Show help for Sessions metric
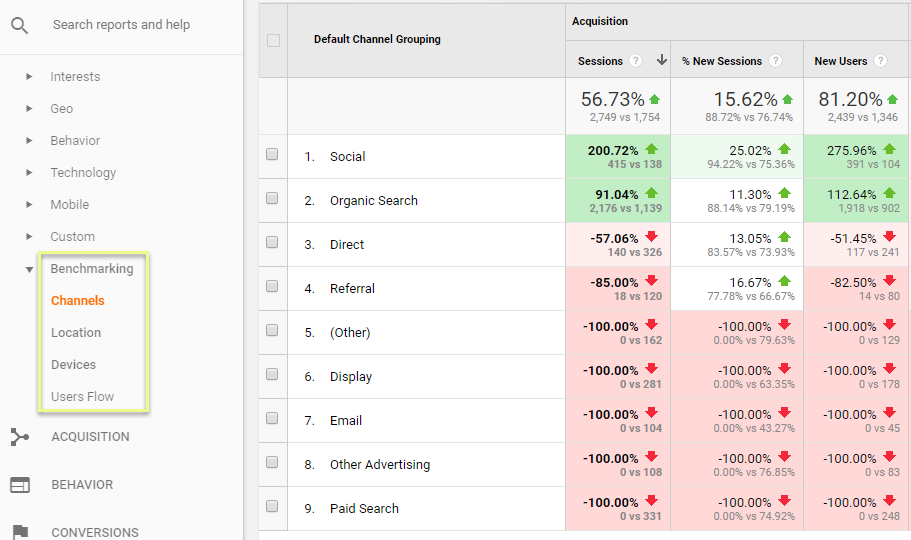Screen dimensions: 911x540 (636, 60)
